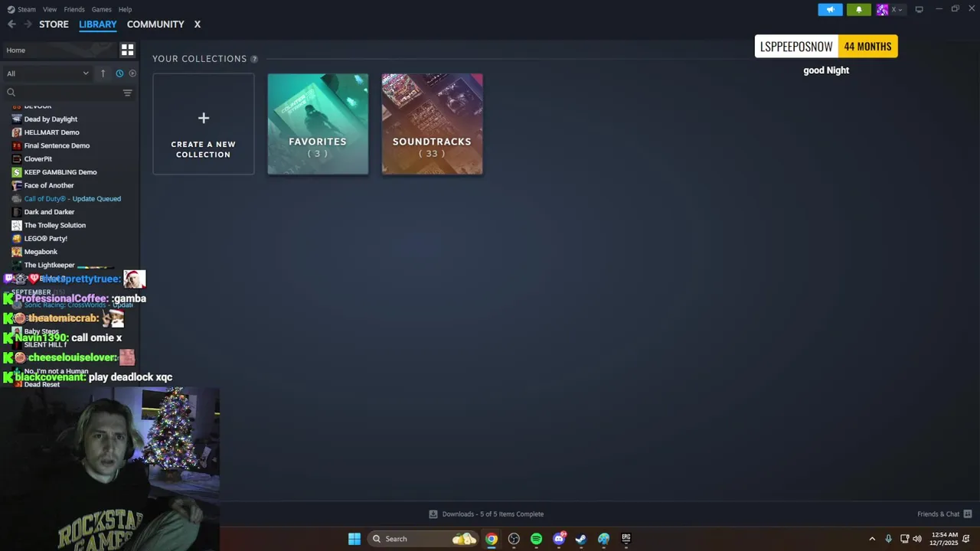Viewport: 980px width, 551px height.
Task: Select Call of Duty Update Queued entry
Action: point(72,199)
